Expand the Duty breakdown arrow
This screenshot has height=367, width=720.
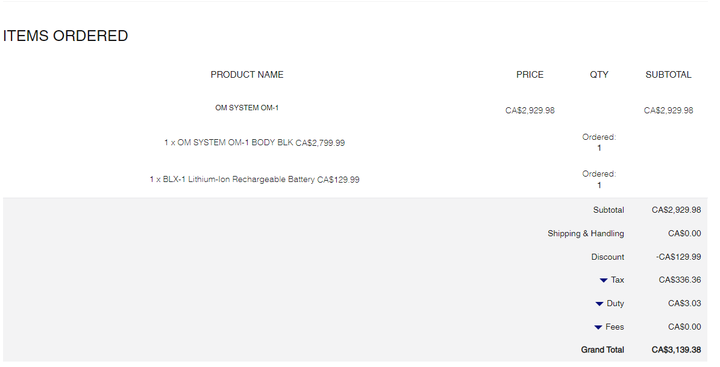[599, 304]
